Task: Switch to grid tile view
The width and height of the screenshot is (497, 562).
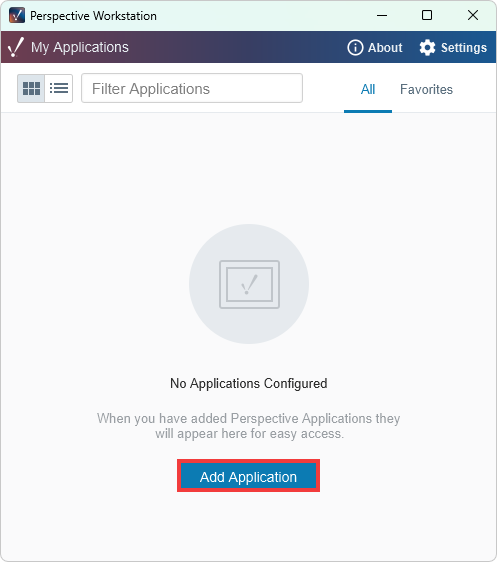Action: pos(31,89)
